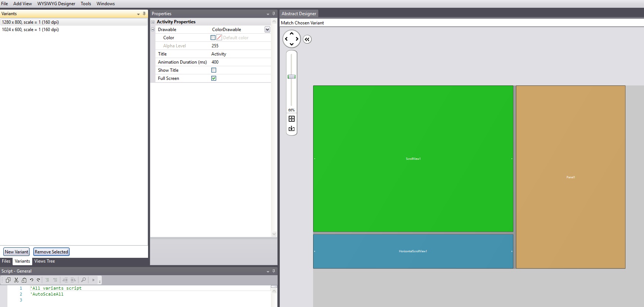Click the download arrow icon below zoom slider
This screenshot has height=307, width=644.
point(292,129)
